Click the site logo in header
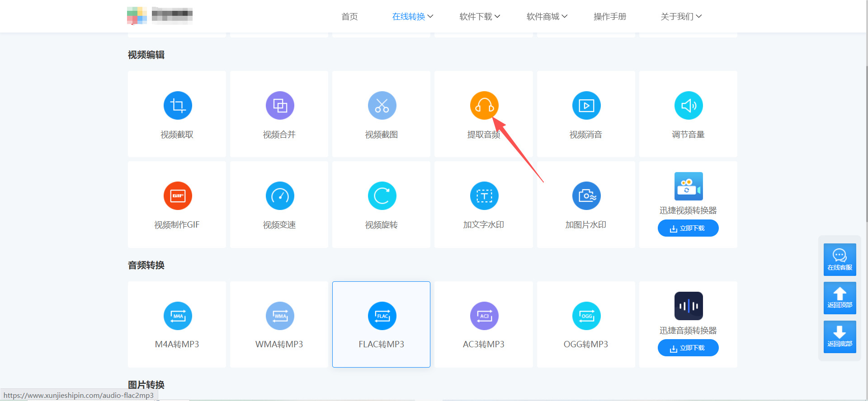 tap(160, 15)
